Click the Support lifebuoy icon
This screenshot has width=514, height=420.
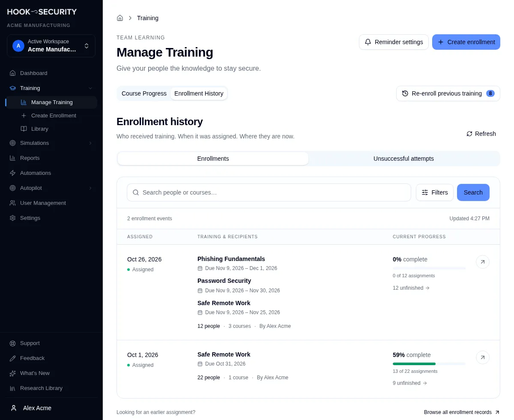(x=12, y=343)
